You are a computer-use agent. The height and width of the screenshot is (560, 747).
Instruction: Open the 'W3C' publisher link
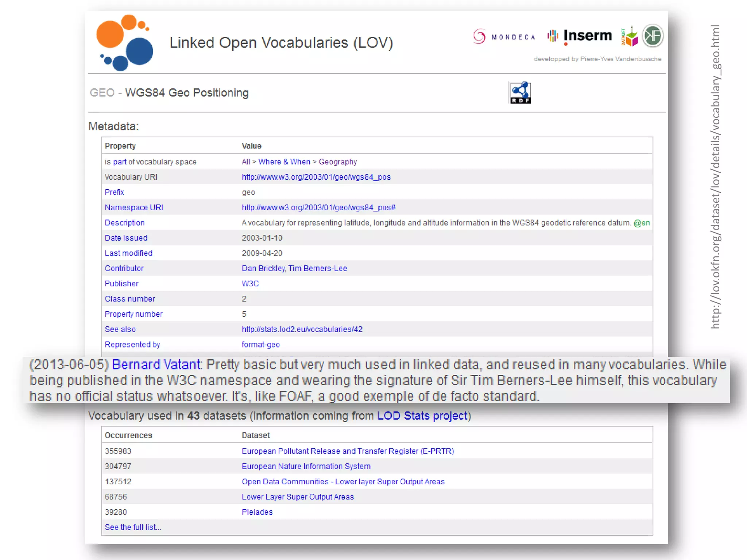pyautogui.click(x=250, y=284)
